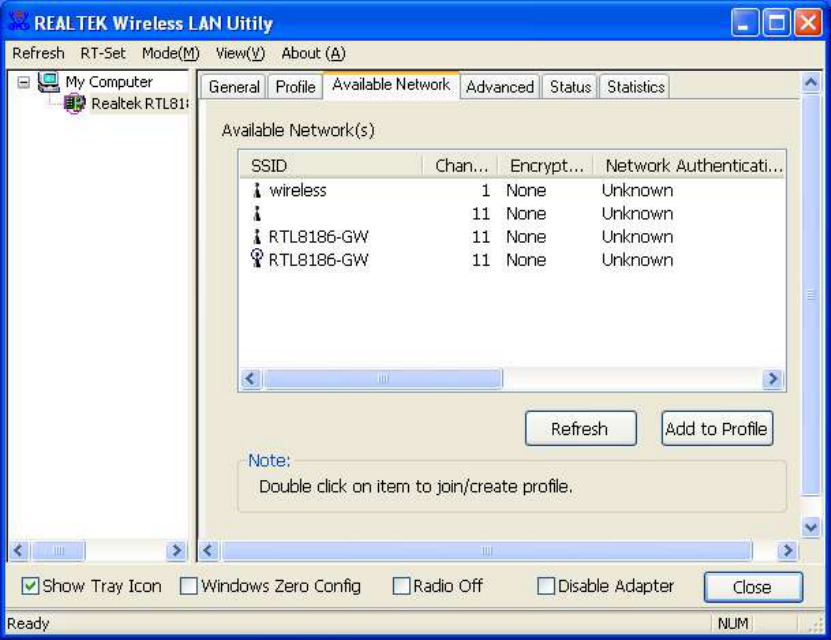Click the tree pane's horizontal scrollbar thumb
This screenshot has width=831, height=640.
[x=58, y=551]
